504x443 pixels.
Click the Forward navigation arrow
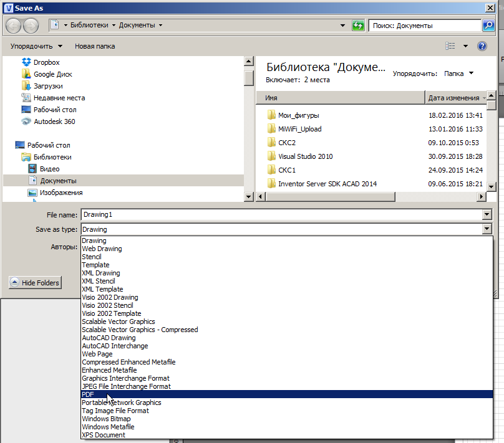click(31, 26)
